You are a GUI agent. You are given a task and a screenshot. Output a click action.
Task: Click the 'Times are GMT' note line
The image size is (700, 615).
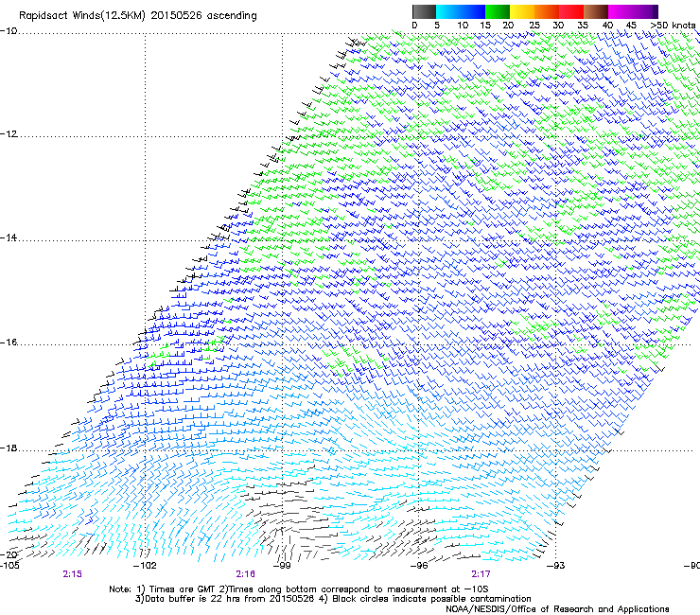[x=299, y=589]
